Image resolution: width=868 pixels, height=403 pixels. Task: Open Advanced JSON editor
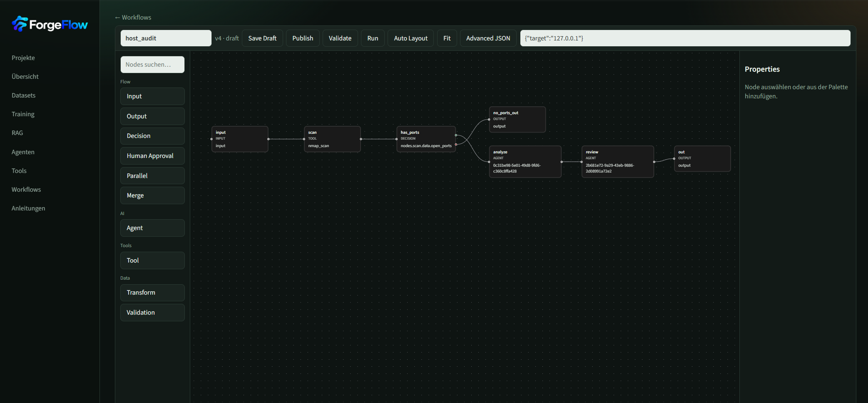click(x=488, y=38)
